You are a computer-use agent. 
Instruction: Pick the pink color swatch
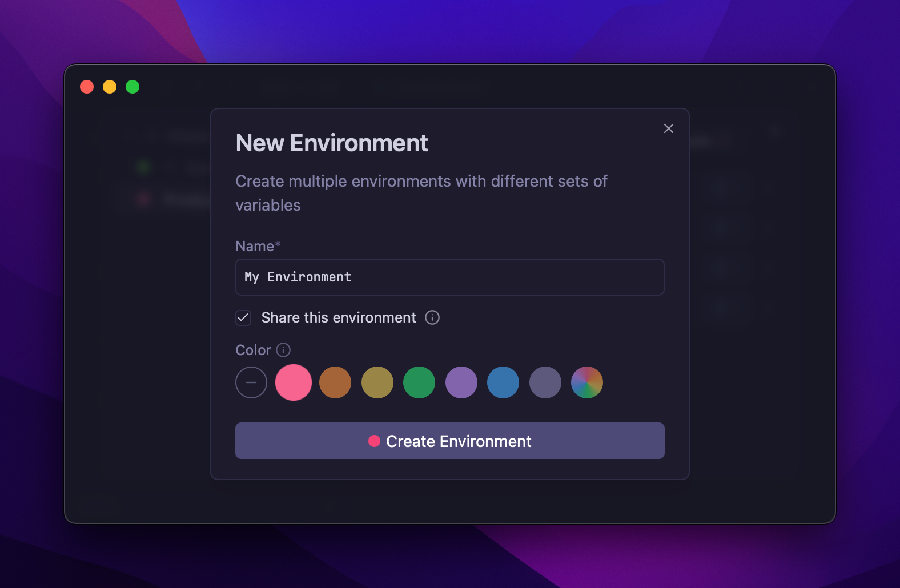[294, 382]
